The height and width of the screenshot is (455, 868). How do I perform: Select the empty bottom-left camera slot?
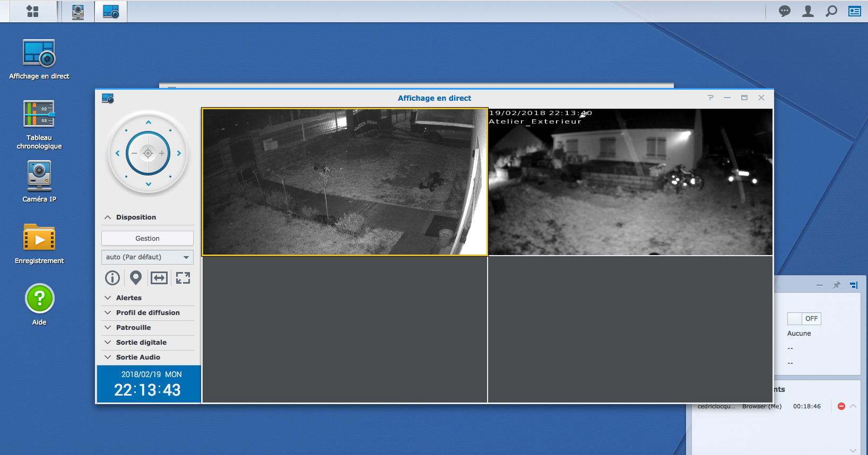(x=345, y=329)
